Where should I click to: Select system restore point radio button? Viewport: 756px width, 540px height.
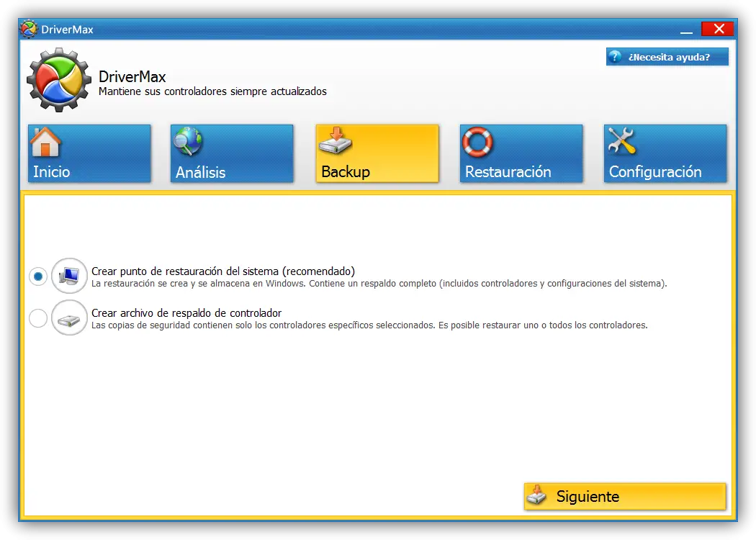pyautogui.click(x=38, y=276)
